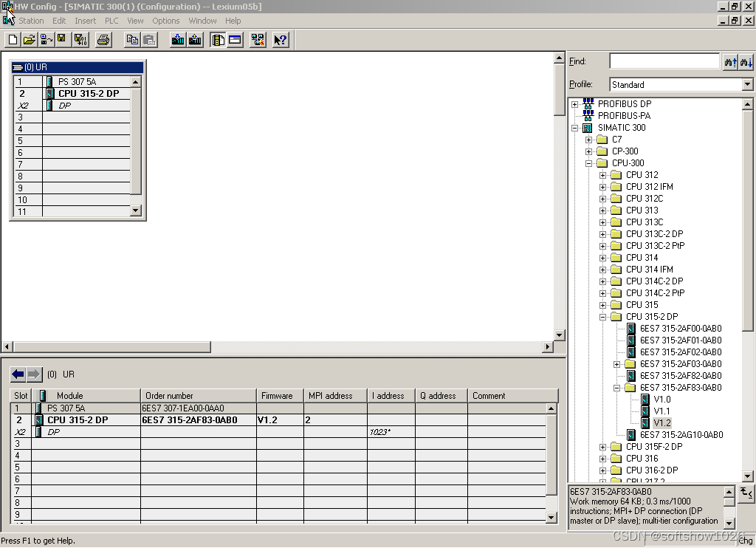Screen dimensions: 756x548
Task: Click context Help arrow question icon
Action: tap(280, 40)
